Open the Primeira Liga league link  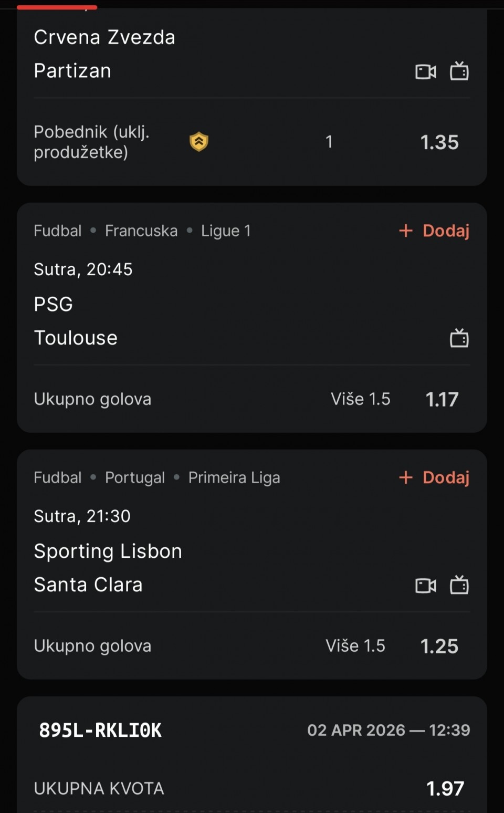234,478
